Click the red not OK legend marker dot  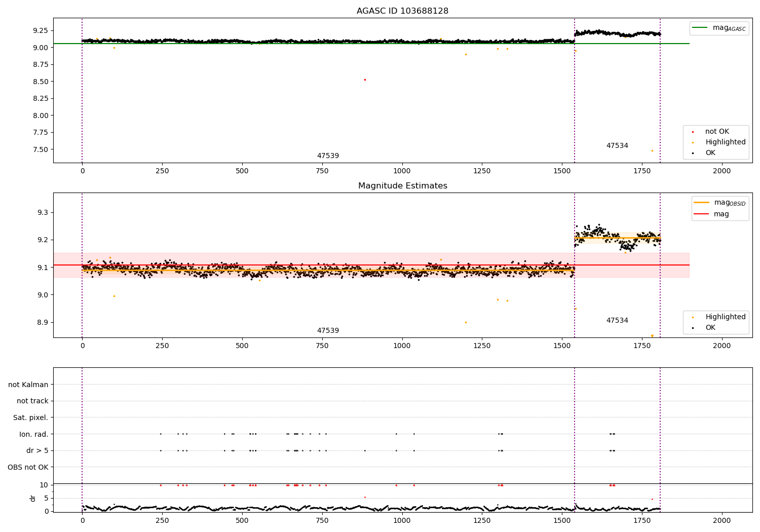[x=693, y=132]
